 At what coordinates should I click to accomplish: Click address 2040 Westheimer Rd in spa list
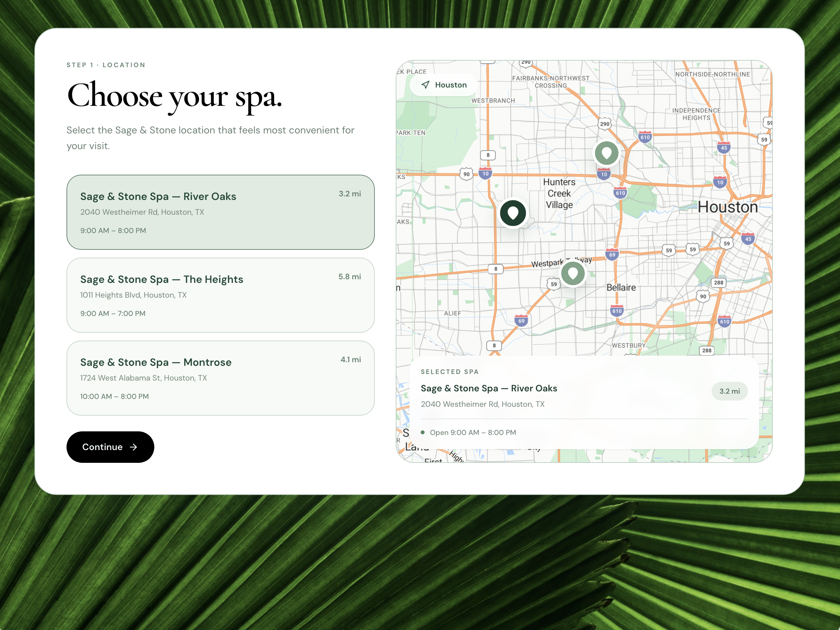tap(142, 212)
